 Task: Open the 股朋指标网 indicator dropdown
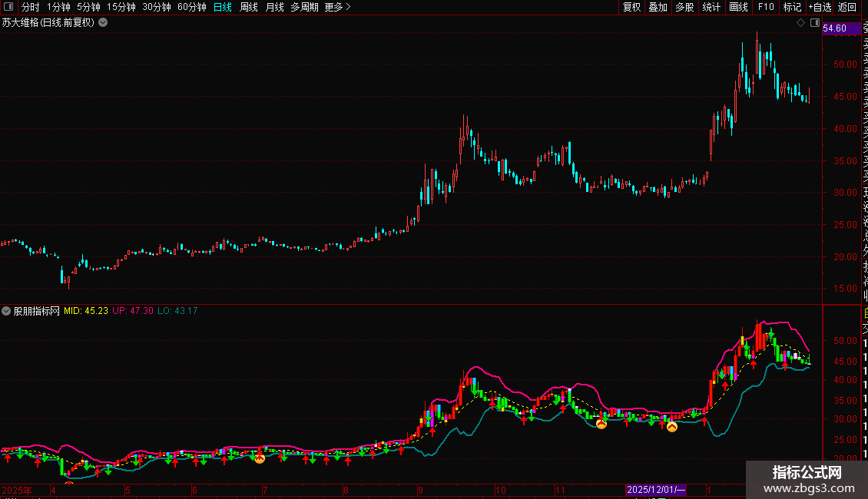click(6, 311)
